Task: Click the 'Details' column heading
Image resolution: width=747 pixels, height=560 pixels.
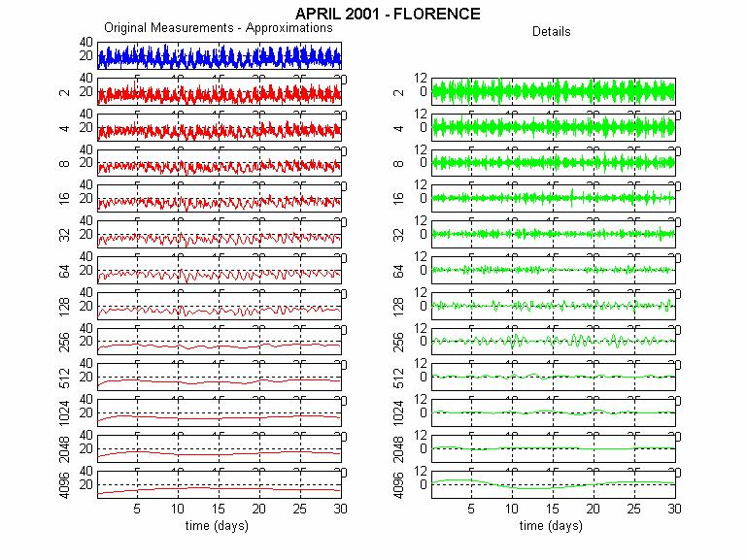Action: [551, 31]
